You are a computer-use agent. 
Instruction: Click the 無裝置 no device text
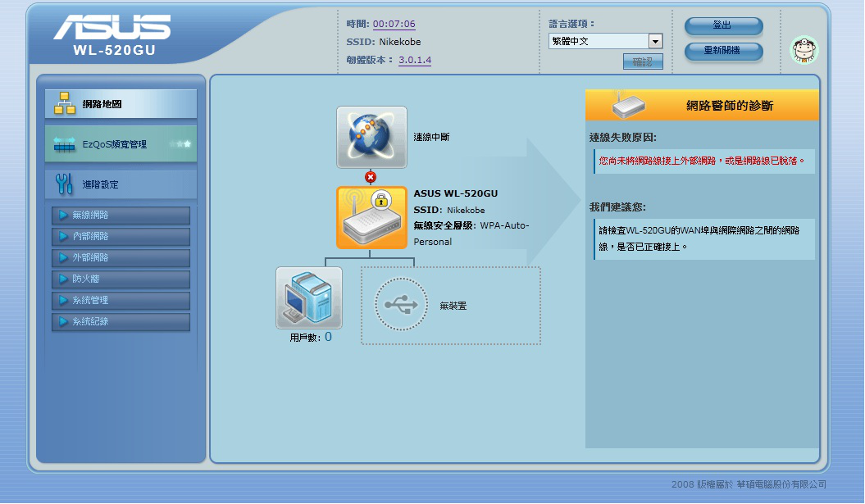coord(453,306)
